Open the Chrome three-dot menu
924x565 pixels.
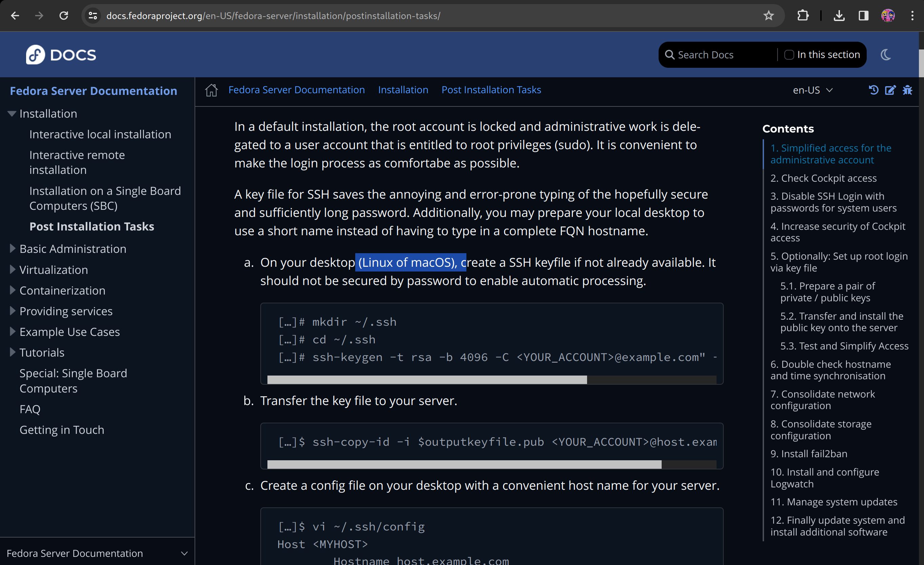click(912, 16)
